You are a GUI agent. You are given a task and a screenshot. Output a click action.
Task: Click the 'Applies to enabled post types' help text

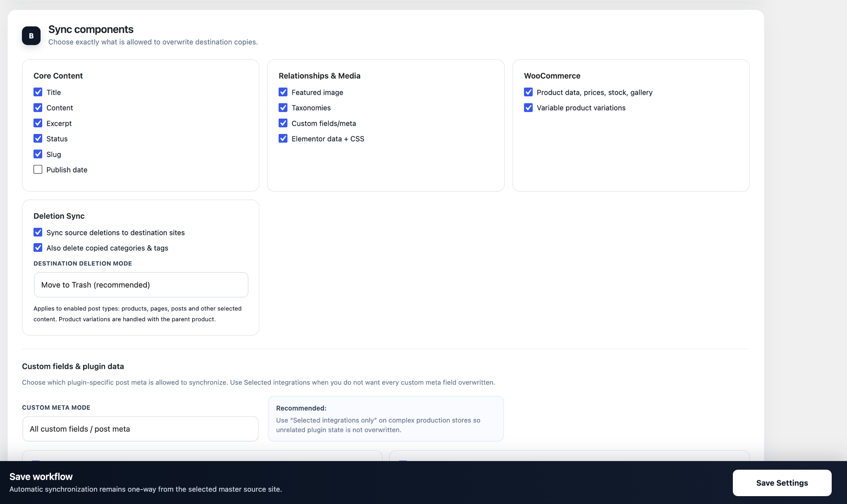click(137, 314)
